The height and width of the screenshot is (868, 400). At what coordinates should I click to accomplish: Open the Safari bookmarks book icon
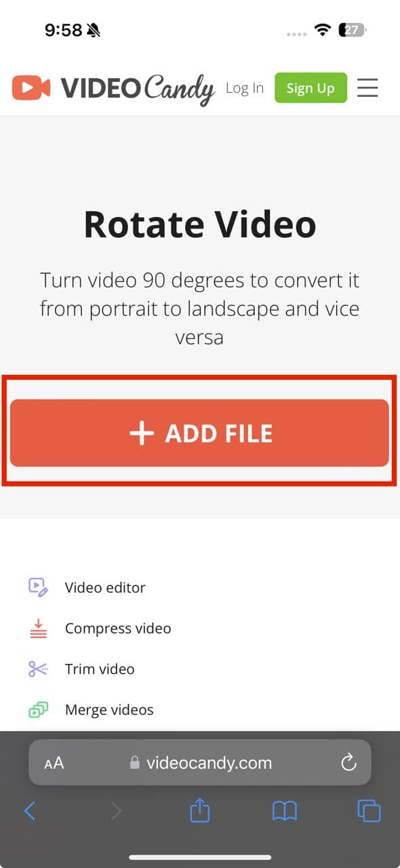(x=285, y=810)
